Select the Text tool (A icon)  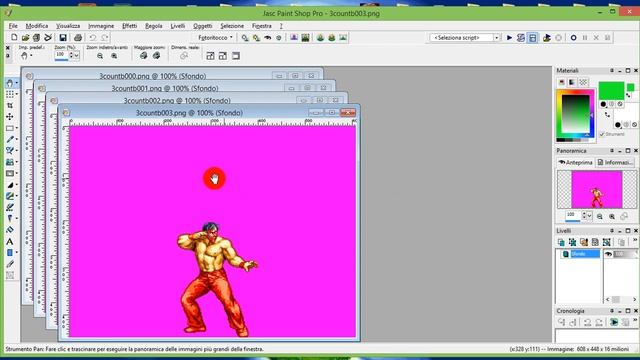[9, 242]
